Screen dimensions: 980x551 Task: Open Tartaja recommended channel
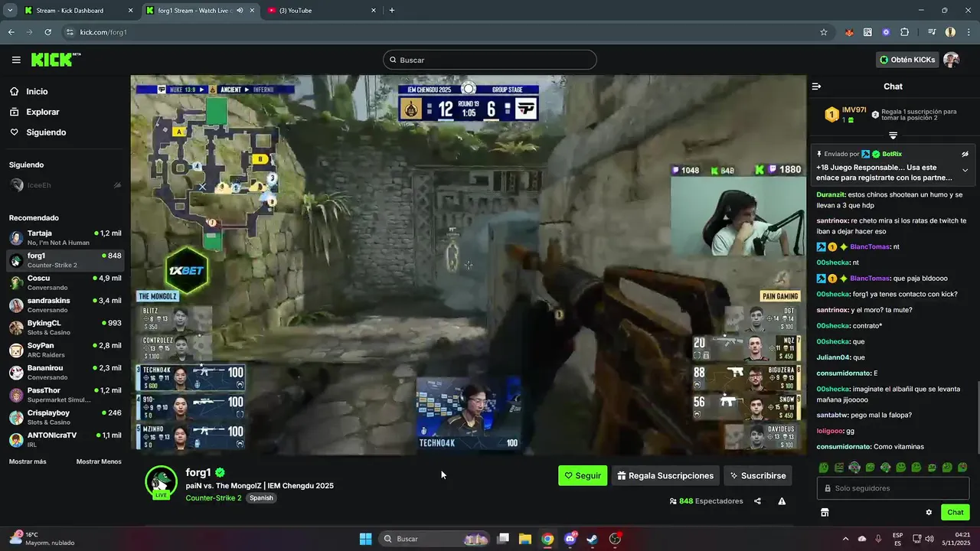click(65, 237)
